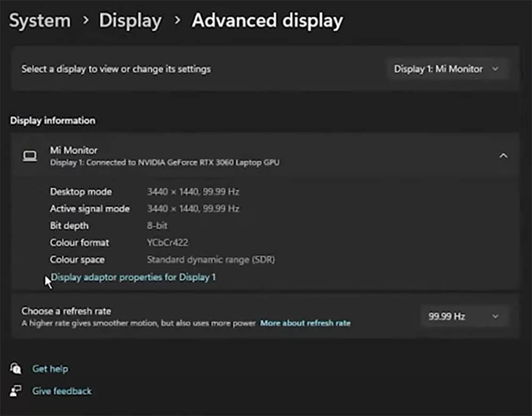
Task: Click the Give feedback link
Action: [62, 391]
